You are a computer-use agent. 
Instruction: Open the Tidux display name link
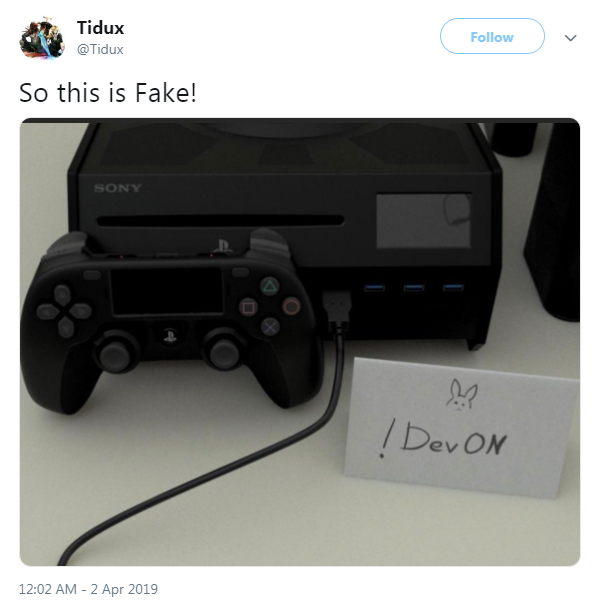100,28
